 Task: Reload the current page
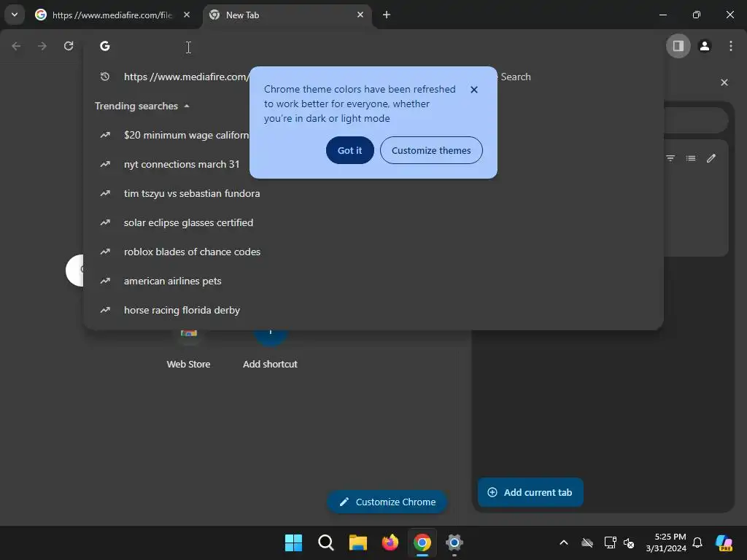coord(69,46)
